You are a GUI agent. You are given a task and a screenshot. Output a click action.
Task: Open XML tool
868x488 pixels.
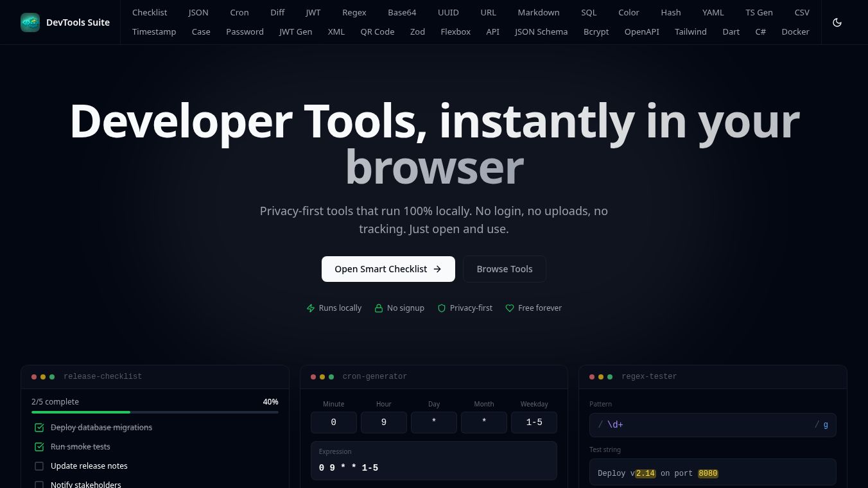[x=336, y=31]
